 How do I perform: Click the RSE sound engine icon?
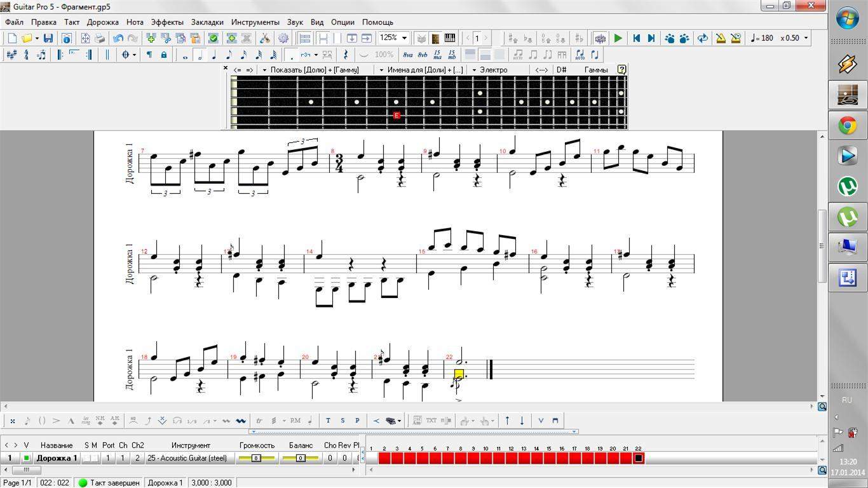(600, 38)
